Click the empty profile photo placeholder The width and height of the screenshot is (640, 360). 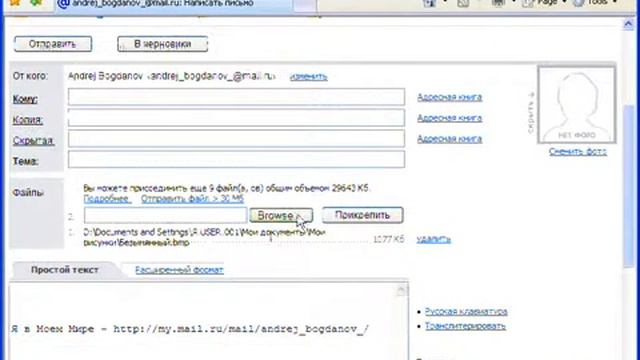point(577,105)
